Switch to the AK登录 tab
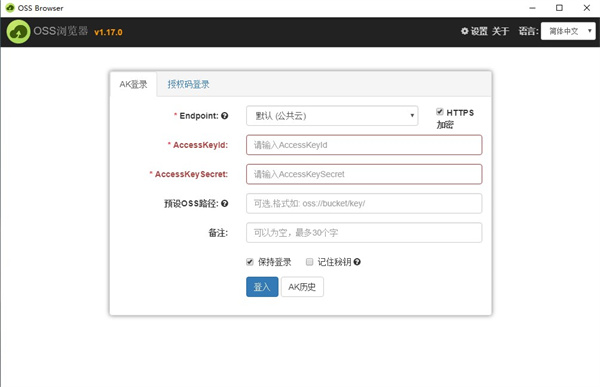 pyautogui.click(x=133, y=84)
